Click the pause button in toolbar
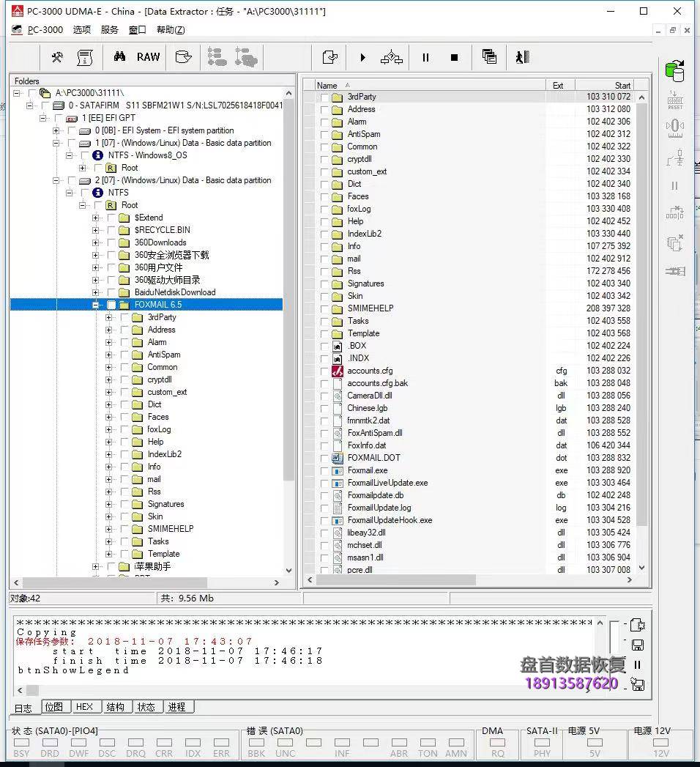The image size is (700, 767). (425, 58)
